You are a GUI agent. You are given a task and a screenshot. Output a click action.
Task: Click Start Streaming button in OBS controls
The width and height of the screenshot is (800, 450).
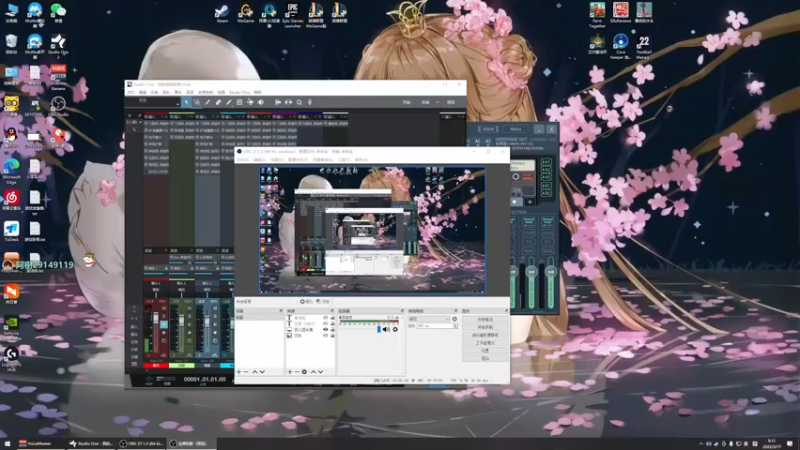(485, 319)
